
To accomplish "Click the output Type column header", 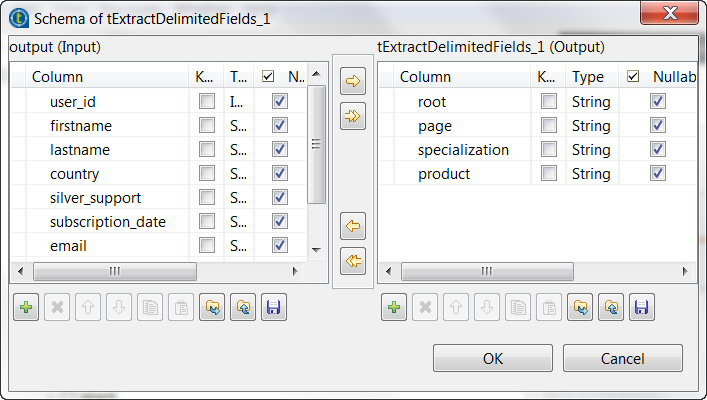I will [588, 76].
